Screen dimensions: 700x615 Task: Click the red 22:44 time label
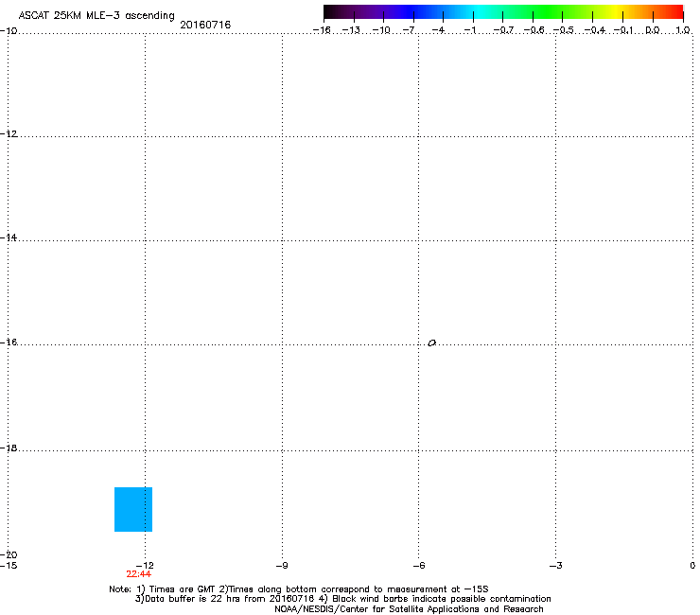138,574
